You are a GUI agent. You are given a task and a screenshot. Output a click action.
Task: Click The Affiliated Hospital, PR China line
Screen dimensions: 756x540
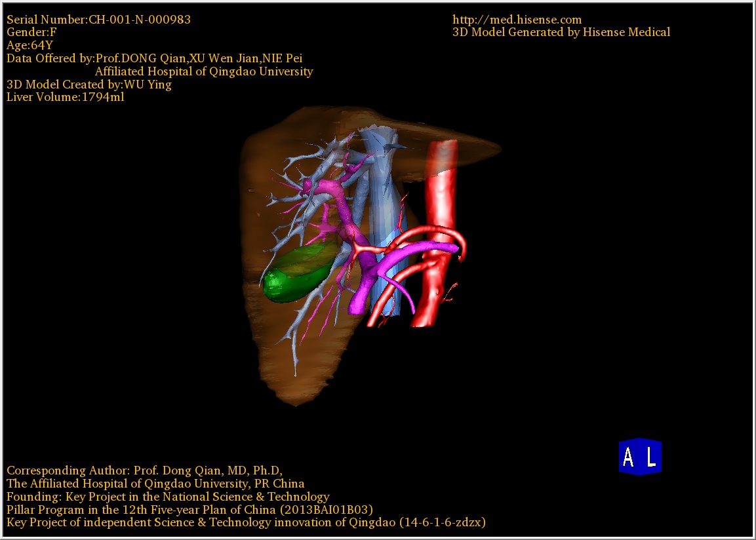point(155,483)
